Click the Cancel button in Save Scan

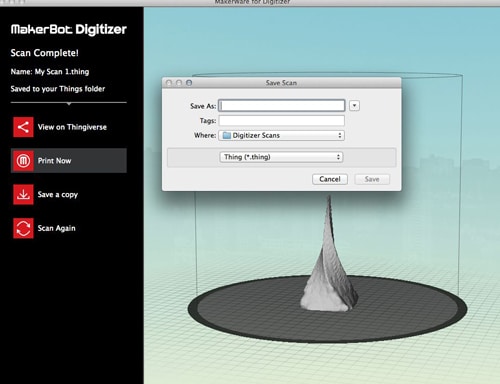(x=330, y=179)
